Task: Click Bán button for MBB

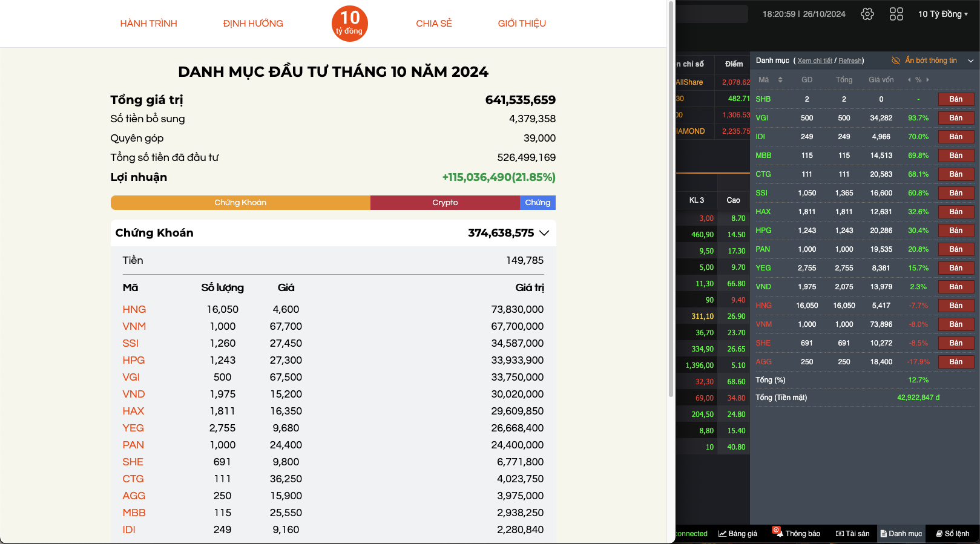Action: point(956,156)
